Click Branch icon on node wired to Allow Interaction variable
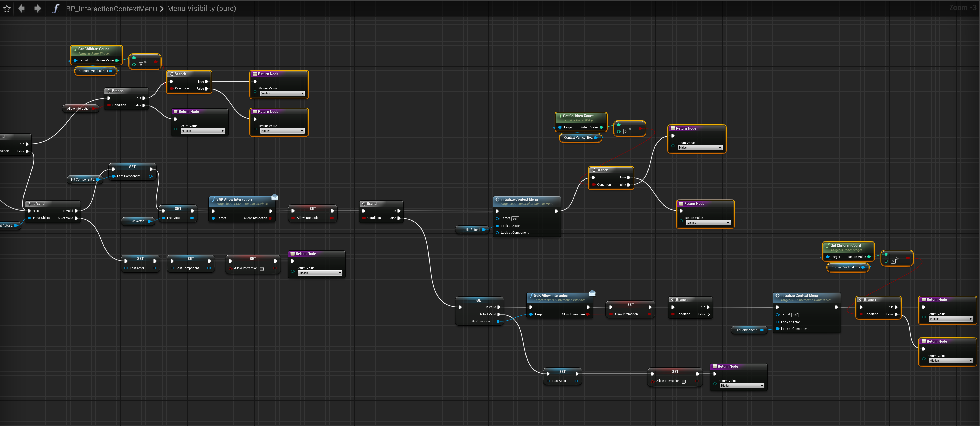 (x=109, y=91)
